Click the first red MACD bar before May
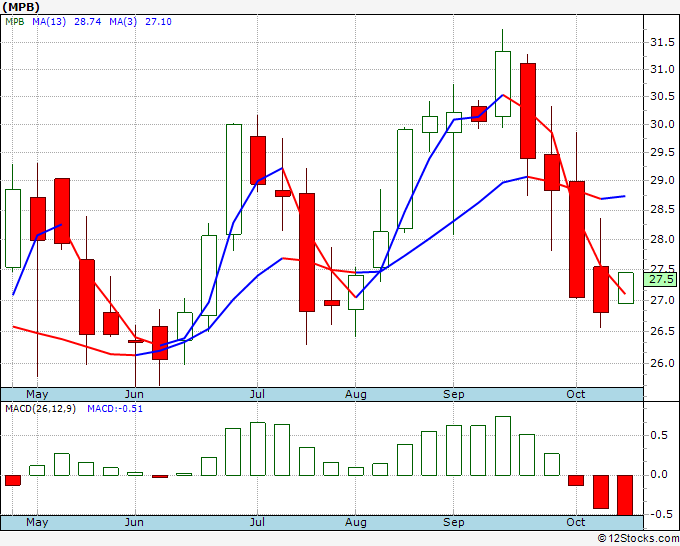Screen dimensions: 680x546 (x=13, y=480)
